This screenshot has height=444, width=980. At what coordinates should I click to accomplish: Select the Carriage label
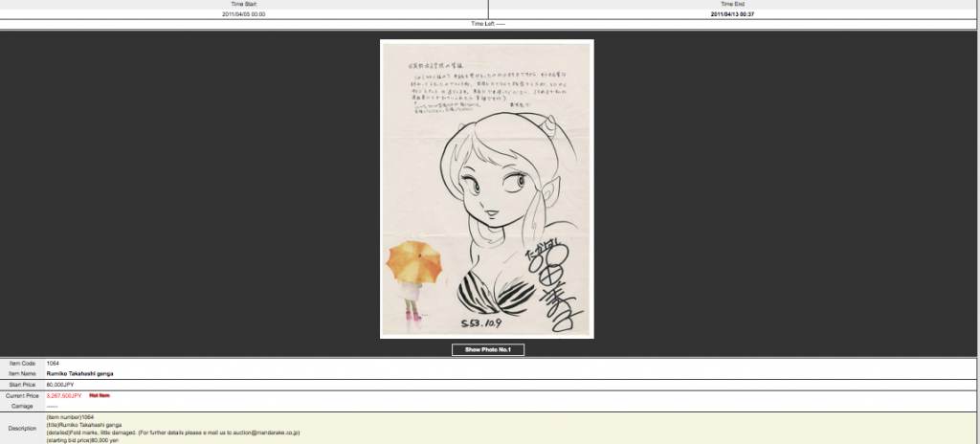click(23, 406)
